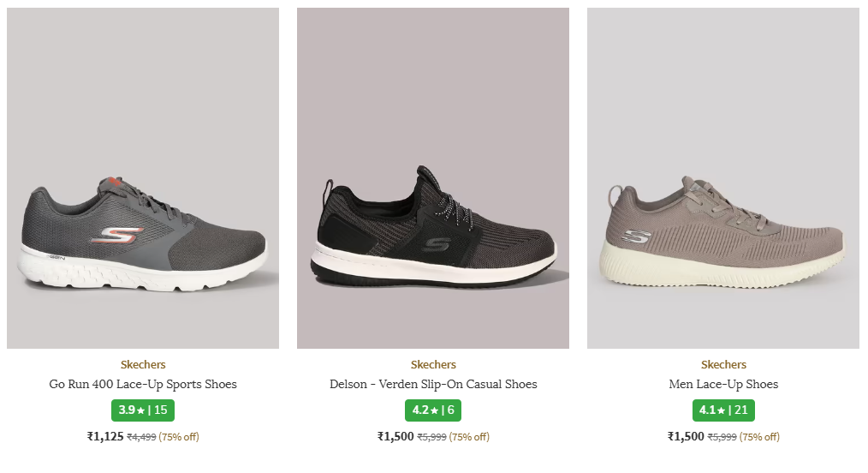The image size is (868, 473).
Task: Select the Men Lace-Up Shoes product title
Action: pos(723,384)
